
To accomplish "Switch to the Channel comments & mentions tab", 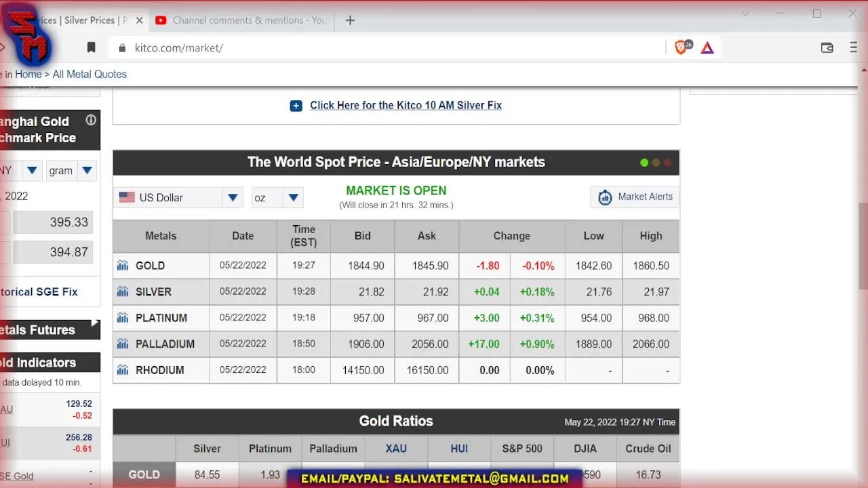I will click(x=242, y=20).
